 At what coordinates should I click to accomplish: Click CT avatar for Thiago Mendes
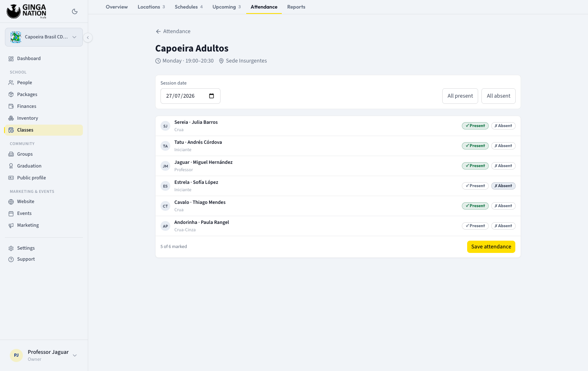(x=165, y=206)
